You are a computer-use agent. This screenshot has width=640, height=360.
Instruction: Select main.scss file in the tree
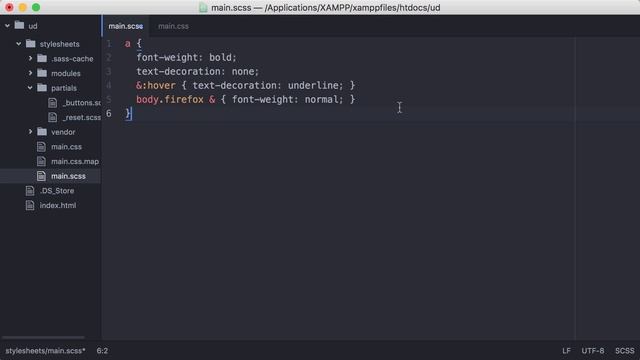(69, 176)
